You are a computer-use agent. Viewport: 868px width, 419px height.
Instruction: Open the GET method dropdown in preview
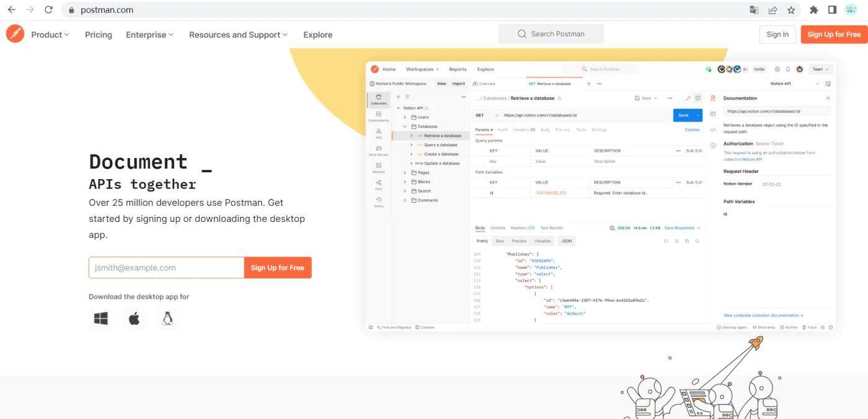click(487, 115)
